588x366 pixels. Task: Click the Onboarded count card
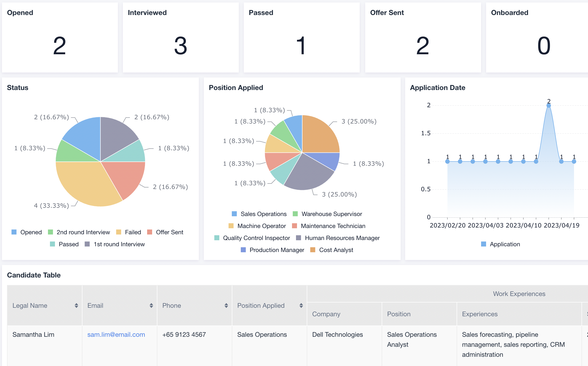537,37
